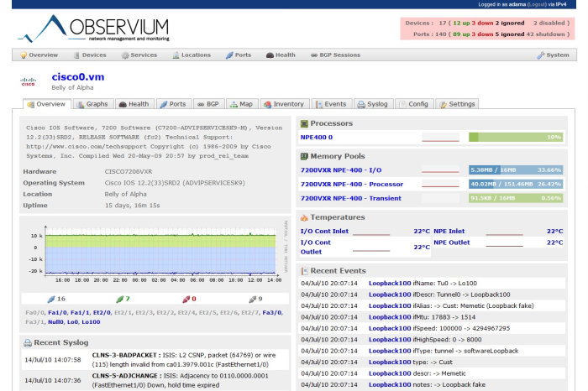
Task: Click the Fa0/0 interface link
Action: (35, 313)
